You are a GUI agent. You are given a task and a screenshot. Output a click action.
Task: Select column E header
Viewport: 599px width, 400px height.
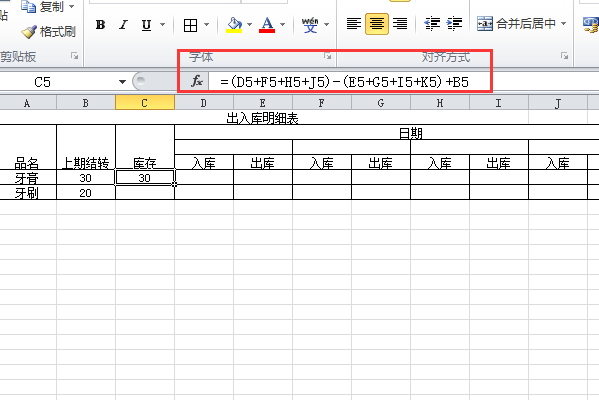(x=262, y=103)
